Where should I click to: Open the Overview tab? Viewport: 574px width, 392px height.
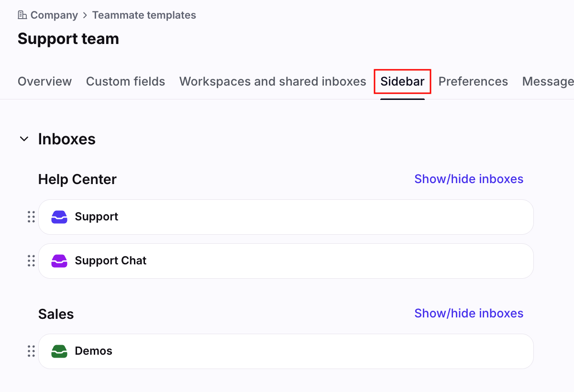pos(44,82)
